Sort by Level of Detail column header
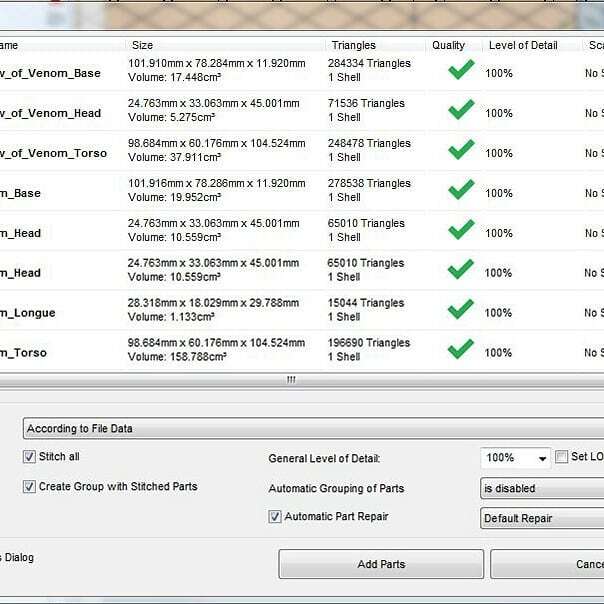604x604 pixels. tap(532, 45)
